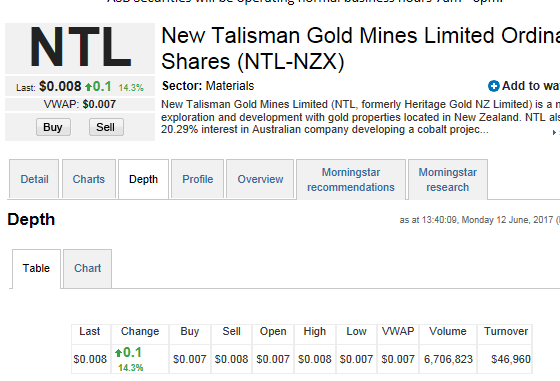This screenshot has width=560, height=381.
Task: Click the green change arrow in the depth table
Action: pos(118,353)
